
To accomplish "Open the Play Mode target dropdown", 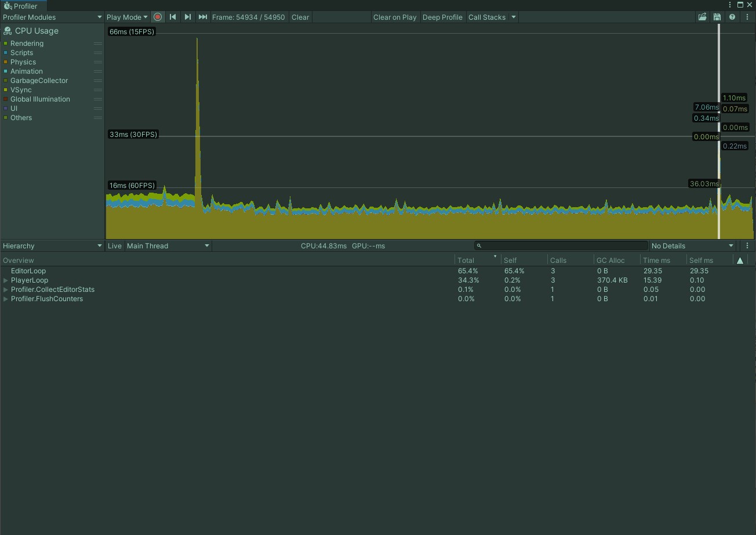I will 127,17.
